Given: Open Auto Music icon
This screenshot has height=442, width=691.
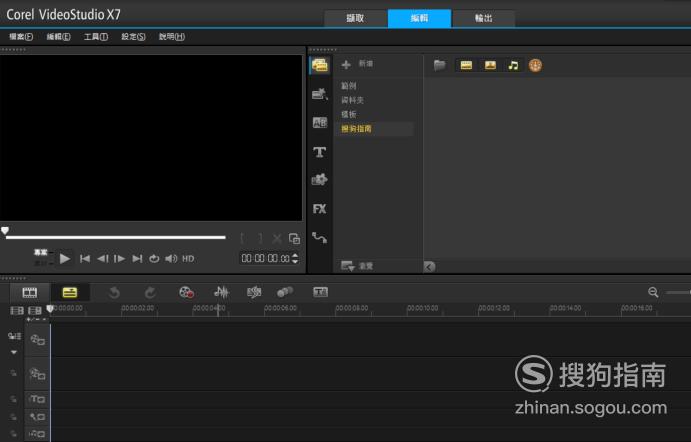Looking at the screenshot, I should [254, 292].
